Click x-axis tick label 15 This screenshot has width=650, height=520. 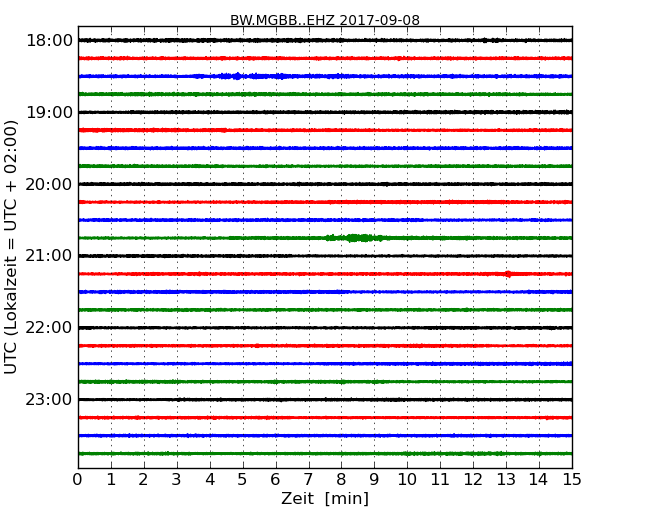point(572,479)
